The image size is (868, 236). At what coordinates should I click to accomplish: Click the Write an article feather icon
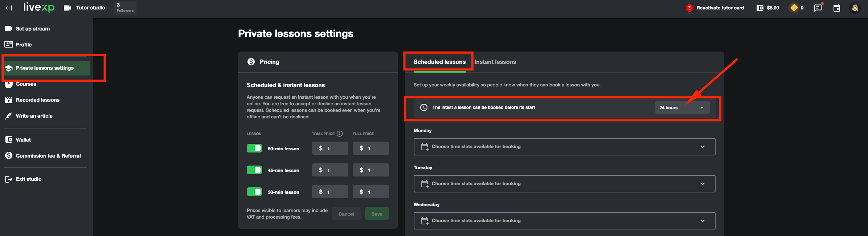point(9,116)
